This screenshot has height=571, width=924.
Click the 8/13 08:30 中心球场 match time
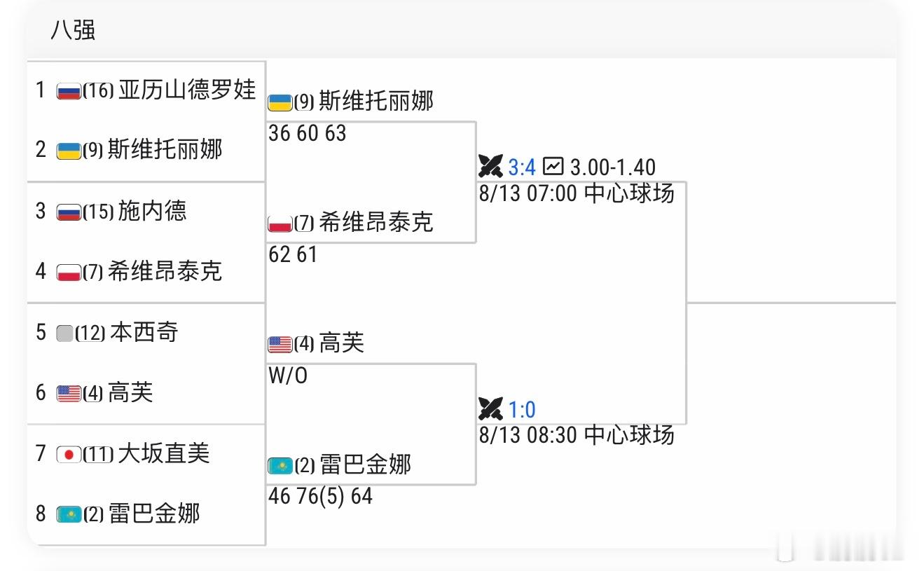[577, 435]
